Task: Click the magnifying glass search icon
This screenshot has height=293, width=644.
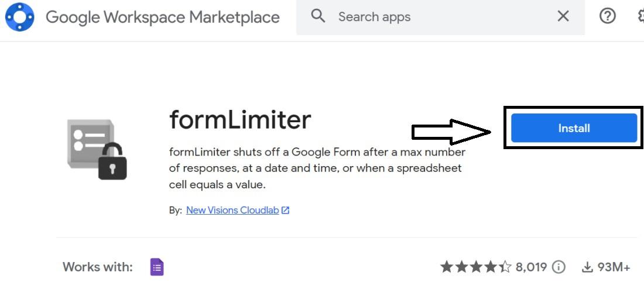Action: [x=318, y=16]
